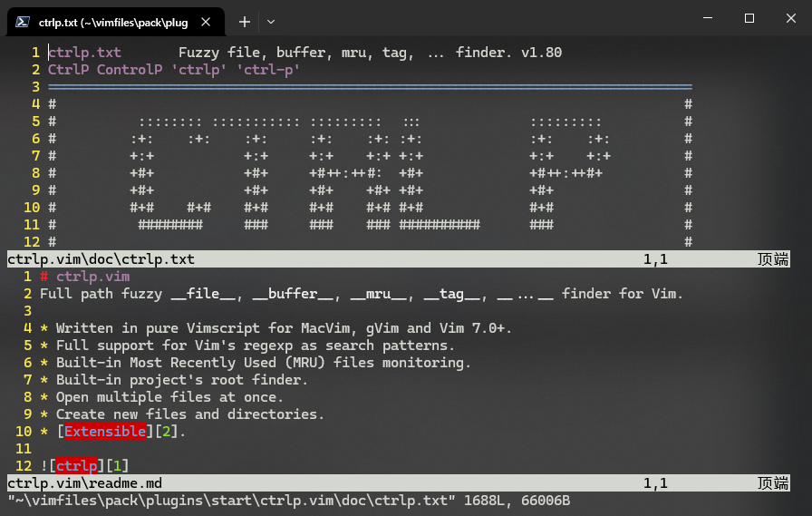Click the ctrlp.vim\doc\ctrlp.txt status line
The width and height of the screenshot is (812, 516).
(x=399, y=259)
